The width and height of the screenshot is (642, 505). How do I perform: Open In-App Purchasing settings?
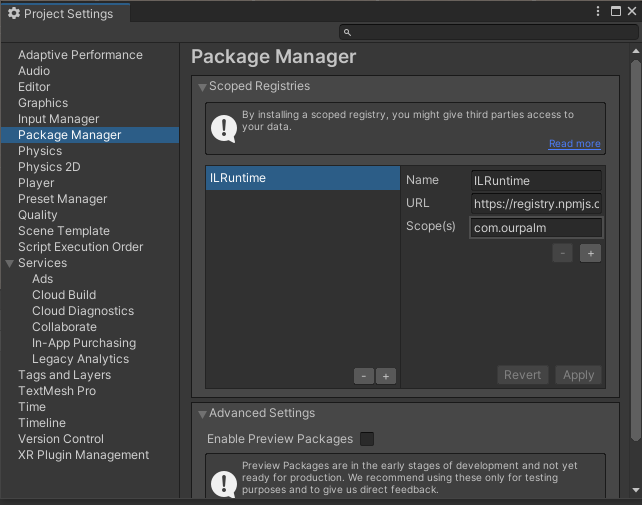coord(84,342)
